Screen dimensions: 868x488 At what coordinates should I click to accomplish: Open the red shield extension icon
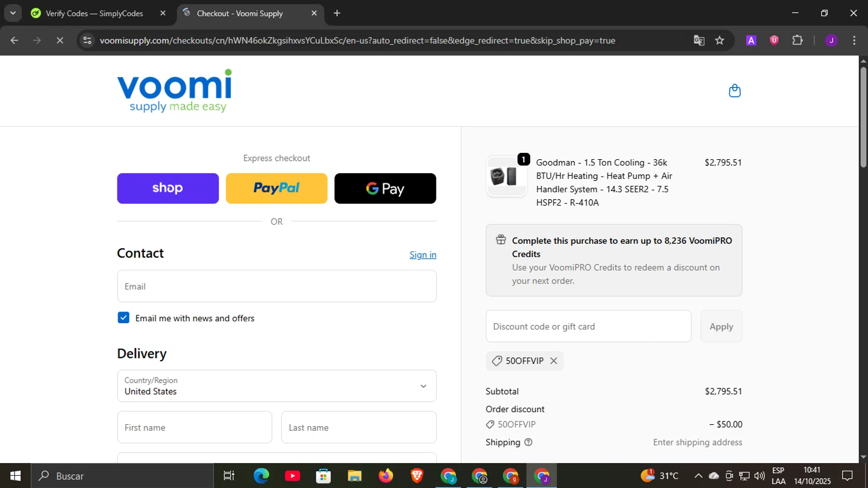(x=774, y=41)
